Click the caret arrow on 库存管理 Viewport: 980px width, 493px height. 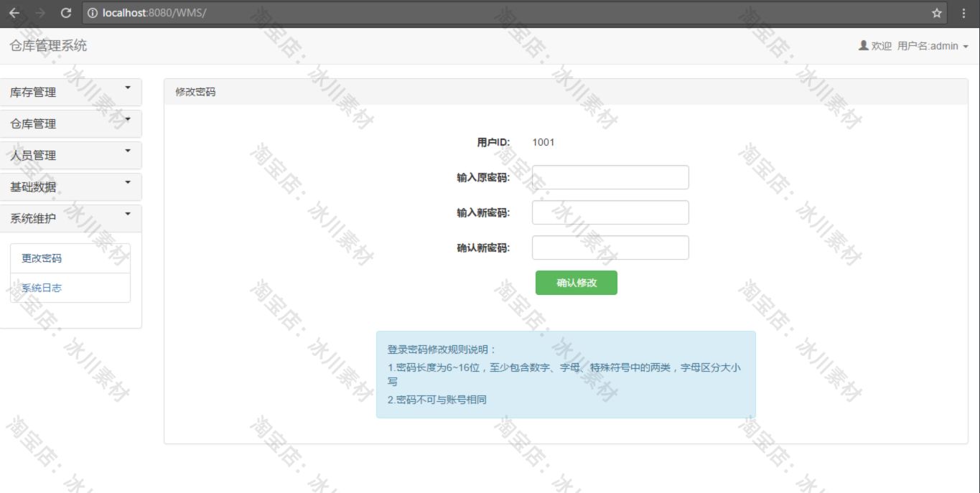point(128,88)
